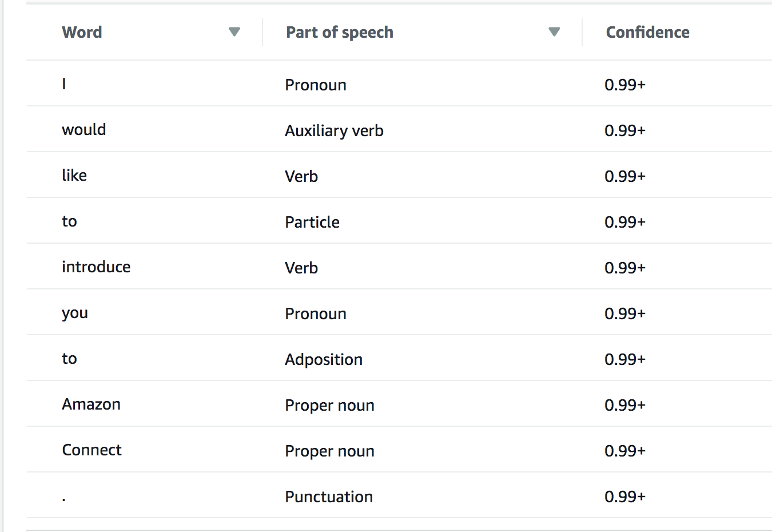Click Pronoun cell in the 'you' row

click(x=316, y=313)
